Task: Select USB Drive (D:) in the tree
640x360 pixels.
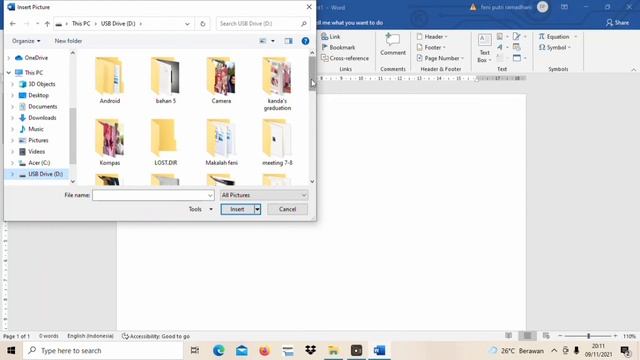Action: [45, 174]
